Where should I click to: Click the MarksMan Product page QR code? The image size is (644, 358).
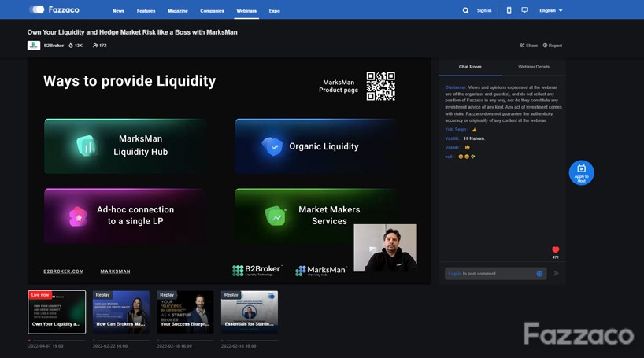pos(381,87)
